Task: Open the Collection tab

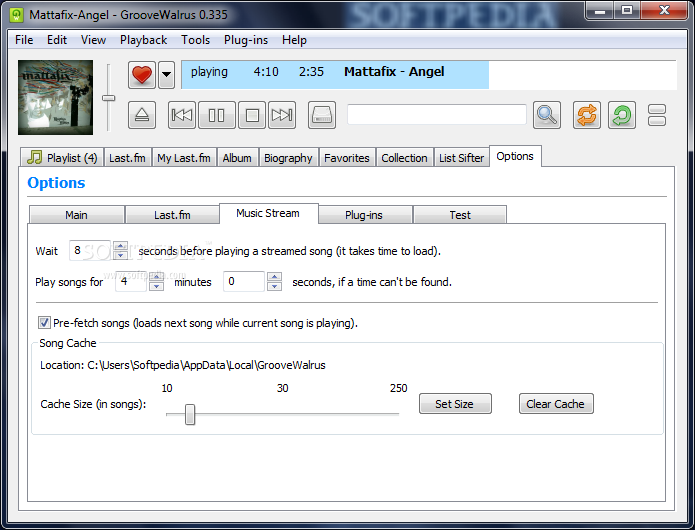Action: click(404, 158)
